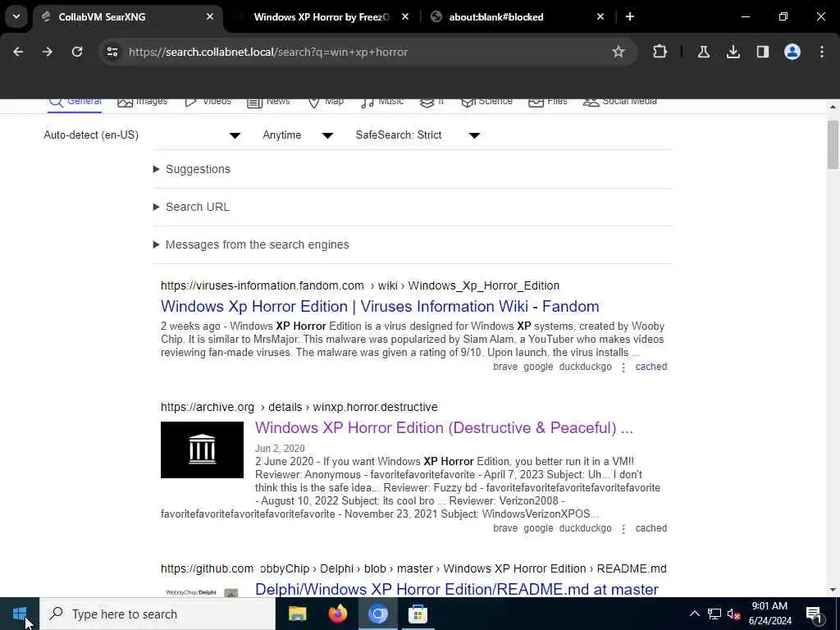Click the scrollbar up arrow
Screen dimensions: 840x630
point(833,107)
